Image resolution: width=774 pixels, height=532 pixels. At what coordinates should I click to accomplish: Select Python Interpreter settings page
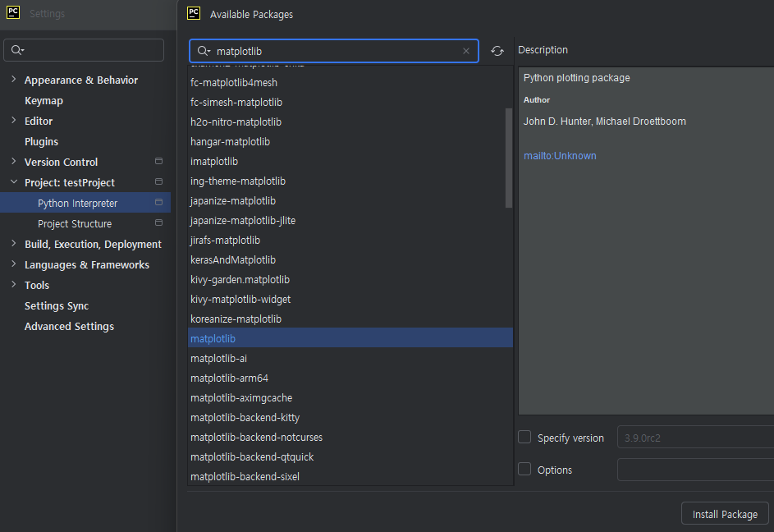tap(85, 203)
